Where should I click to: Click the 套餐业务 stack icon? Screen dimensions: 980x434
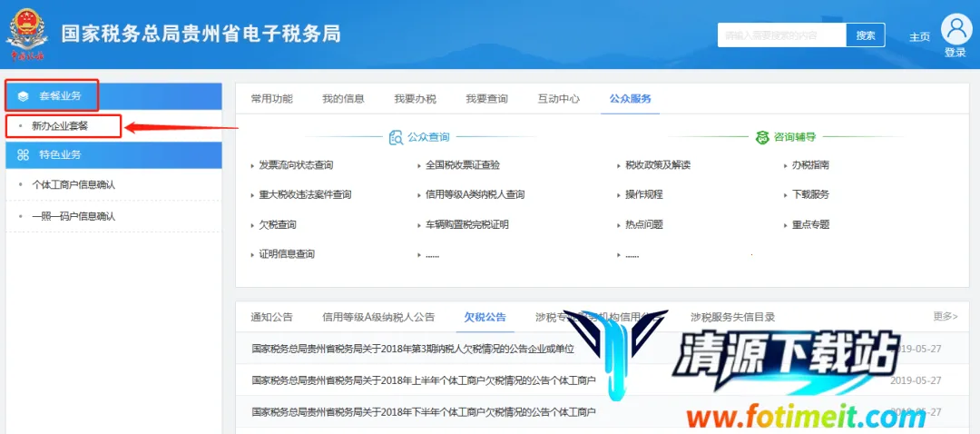23,96
